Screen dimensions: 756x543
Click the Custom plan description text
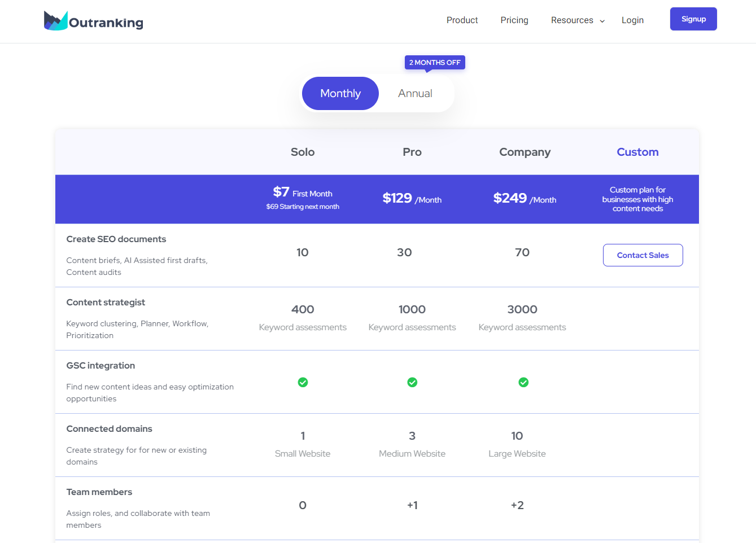pos(637,199)
